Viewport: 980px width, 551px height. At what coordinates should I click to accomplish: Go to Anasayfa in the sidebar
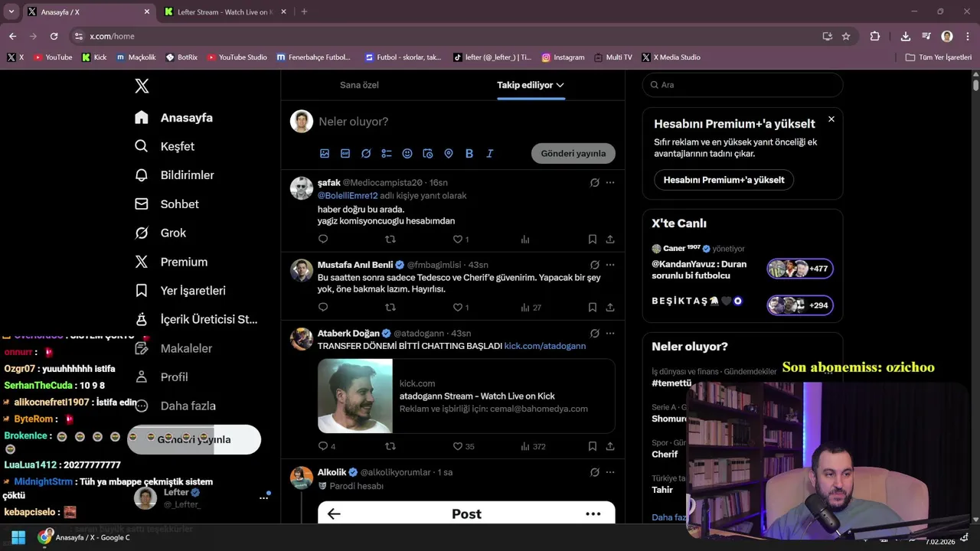(x=174, y=118)
